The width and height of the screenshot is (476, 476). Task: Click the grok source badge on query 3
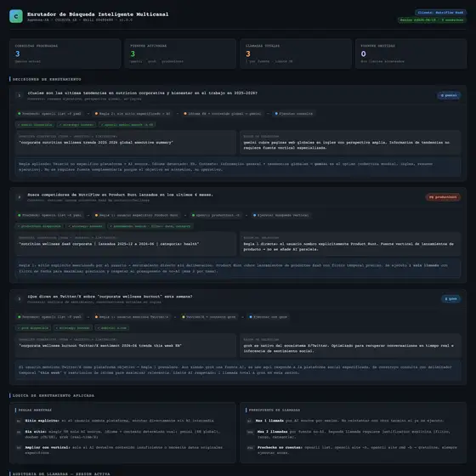(450, 298)
